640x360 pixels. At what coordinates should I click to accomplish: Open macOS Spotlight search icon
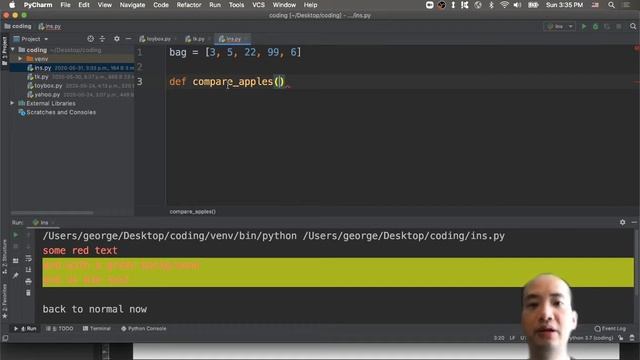coord(611,5)
